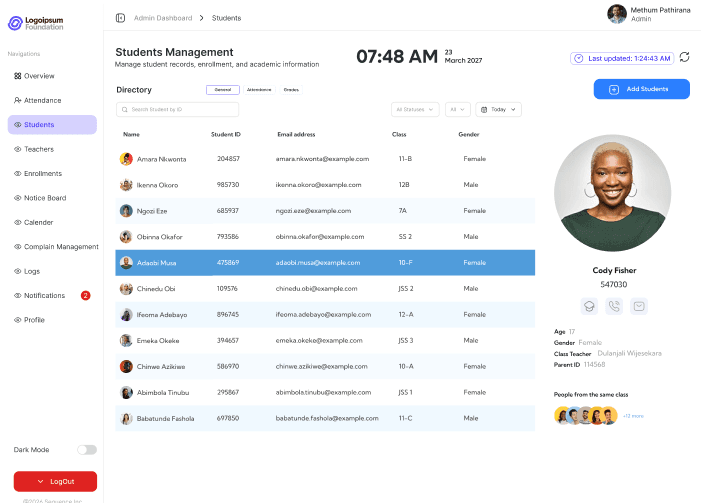Click the phone call icon under Cody Fisher
This screenshot has width=701, height=503.
coord(614,306)
